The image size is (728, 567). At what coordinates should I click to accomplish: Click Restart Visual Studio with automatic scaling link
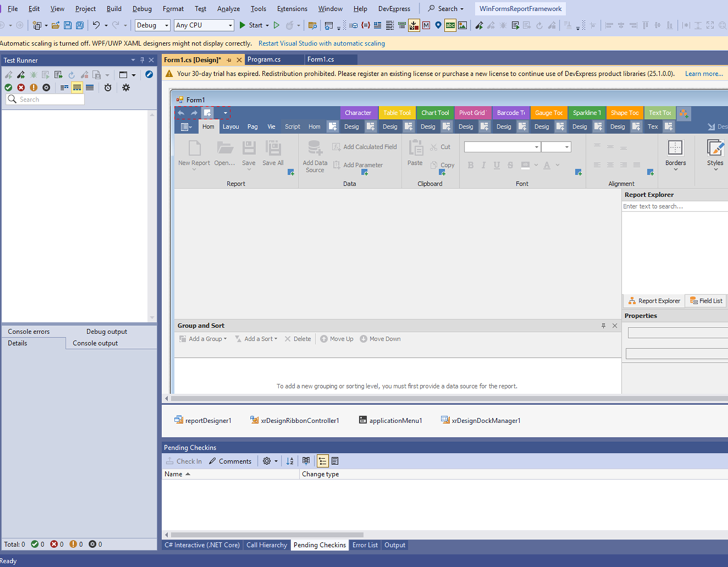click(x=322, y=44)
